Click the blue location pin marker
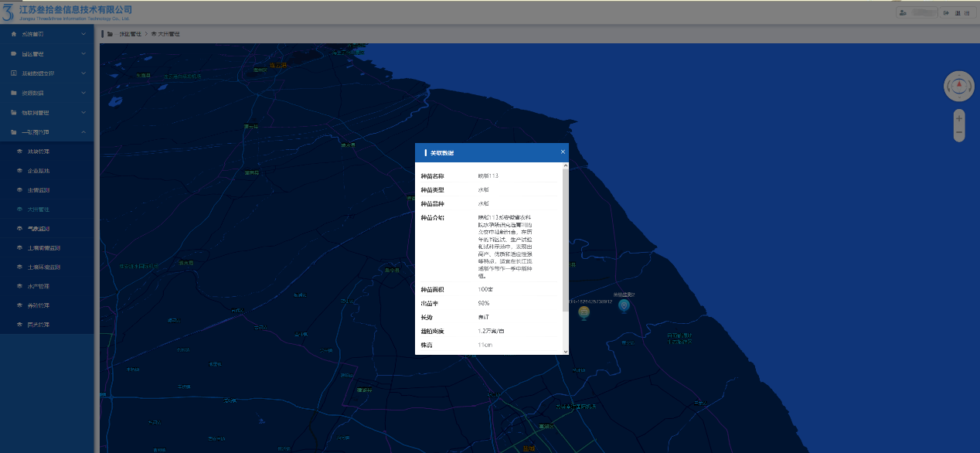The width and height of the screenshot is (980, 453). (x=624, y=305)
